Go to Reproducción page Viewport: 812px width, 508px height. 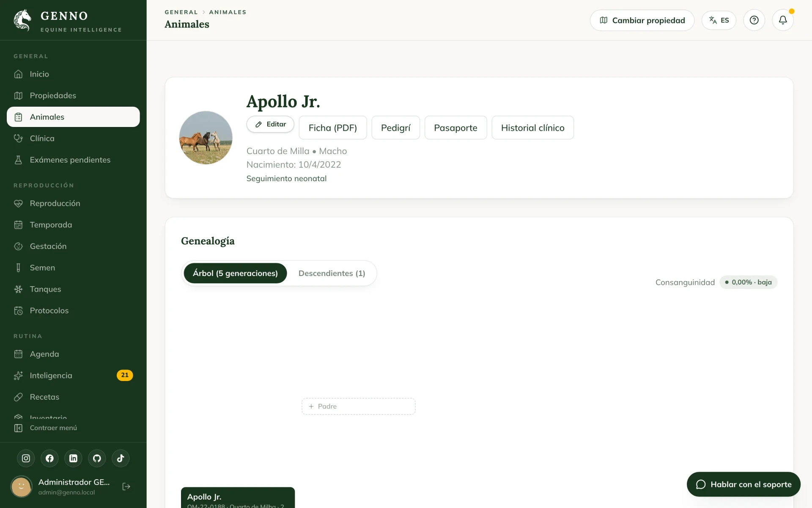[x=73, y=204]
